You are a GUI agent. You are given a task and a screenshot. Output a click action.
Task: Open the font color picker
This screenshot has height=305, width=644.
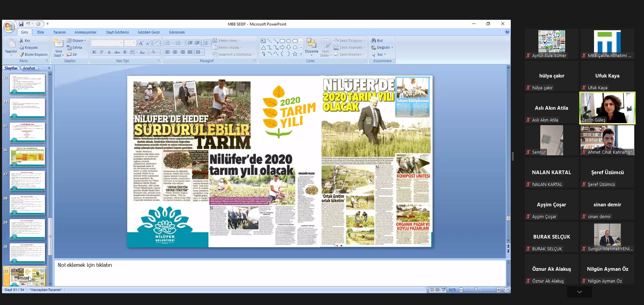154,52
